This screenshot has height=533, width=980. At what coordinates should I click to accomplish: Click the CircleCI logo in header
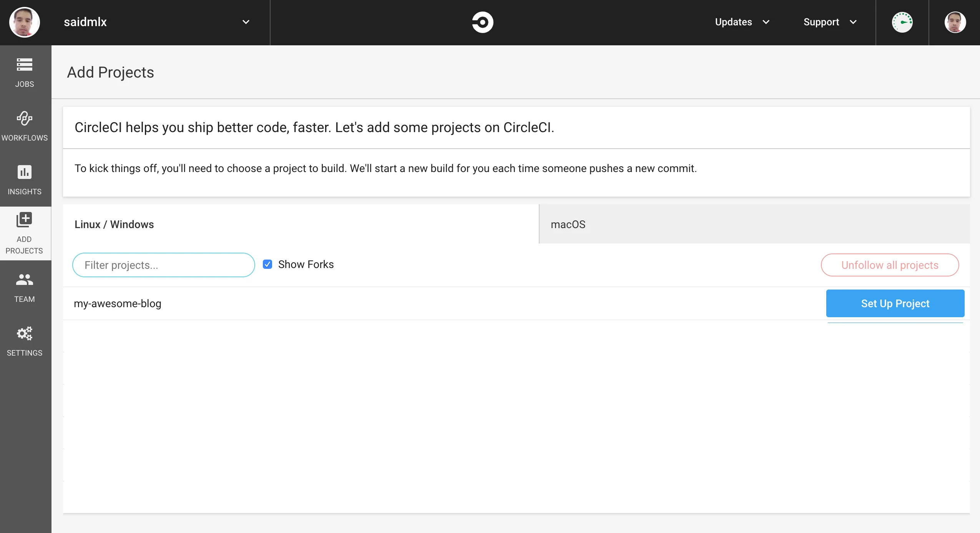483,22
